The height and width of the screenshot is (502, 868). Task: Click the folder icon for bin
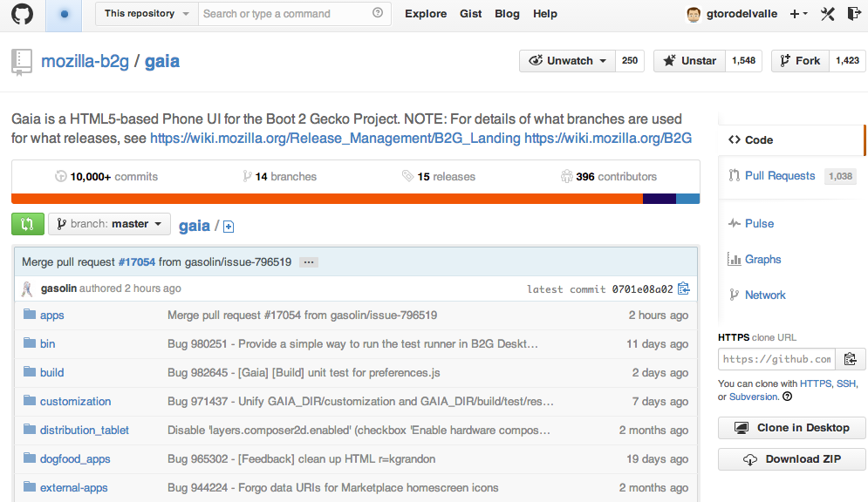pos(30,343)
